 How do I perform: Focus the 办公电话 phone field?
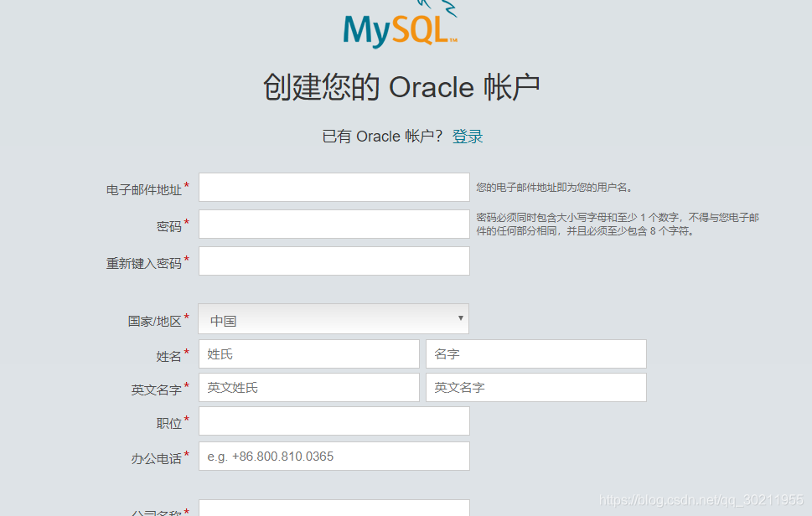(334, 456)
